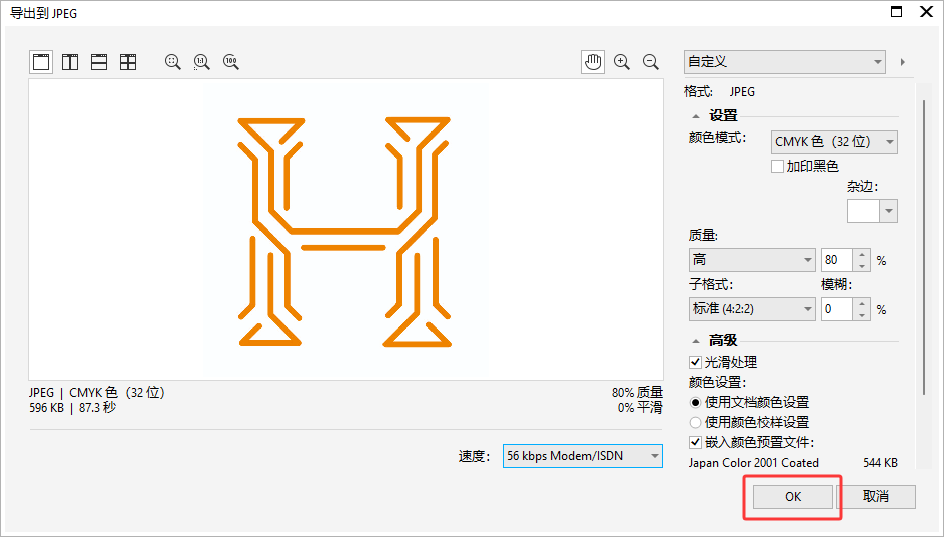Image resolution: width=944 pixels, height=537 pixels.
Task: Click the zoom out magnifier icon
Action: [x=651, y=62]
